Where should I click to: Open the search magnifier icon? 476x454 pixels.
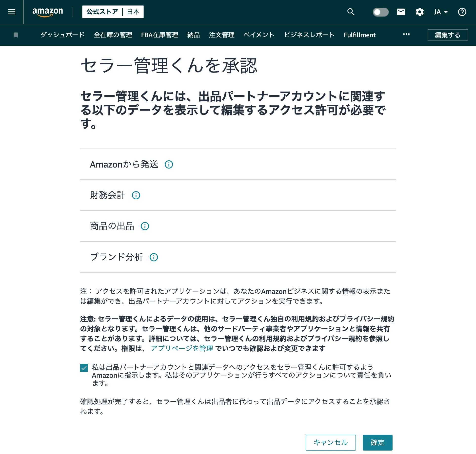pyautogui.click(x=351, y=12)
